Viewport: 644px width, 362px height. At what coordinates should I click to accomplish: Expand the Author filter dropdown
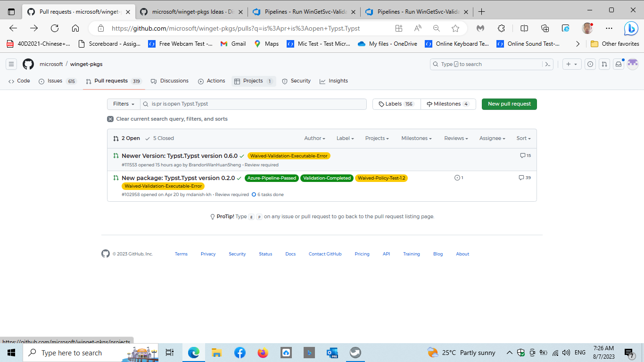coord(314,138)
